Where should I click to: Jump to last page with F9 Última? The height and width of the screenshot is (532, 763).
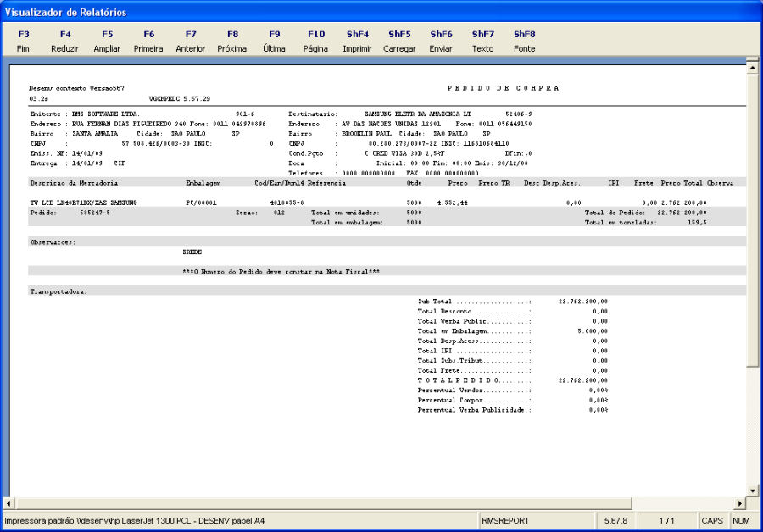point(274,42)
